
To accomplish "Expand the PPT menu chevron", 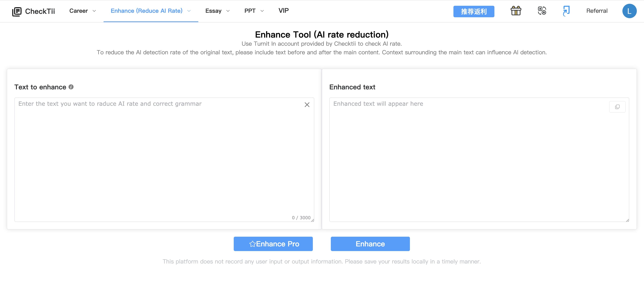I will 262,11.
